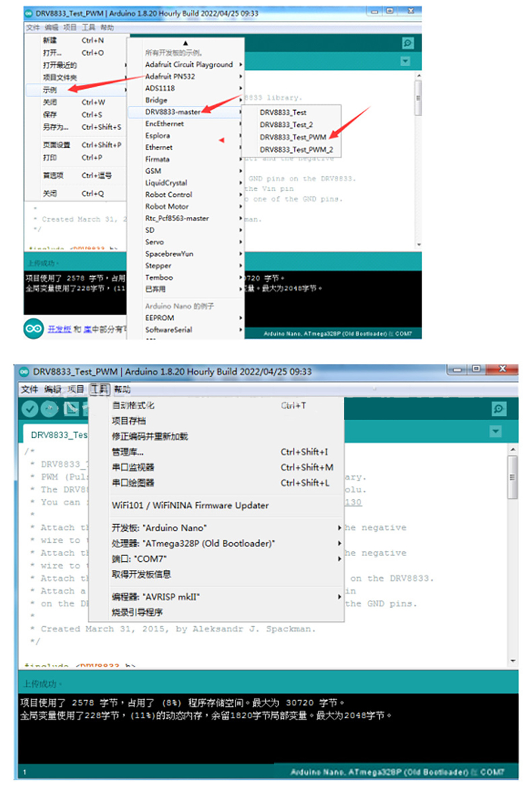
Task: Follow the 开发板 link below the console
Action: click(60, 329)
